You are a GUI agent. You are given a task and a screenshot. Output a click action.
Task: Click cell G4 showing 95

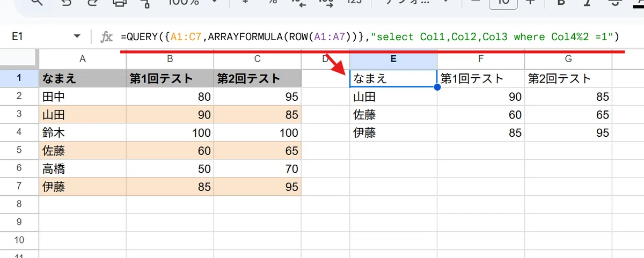pyautogui.click(x=568, y=132)
